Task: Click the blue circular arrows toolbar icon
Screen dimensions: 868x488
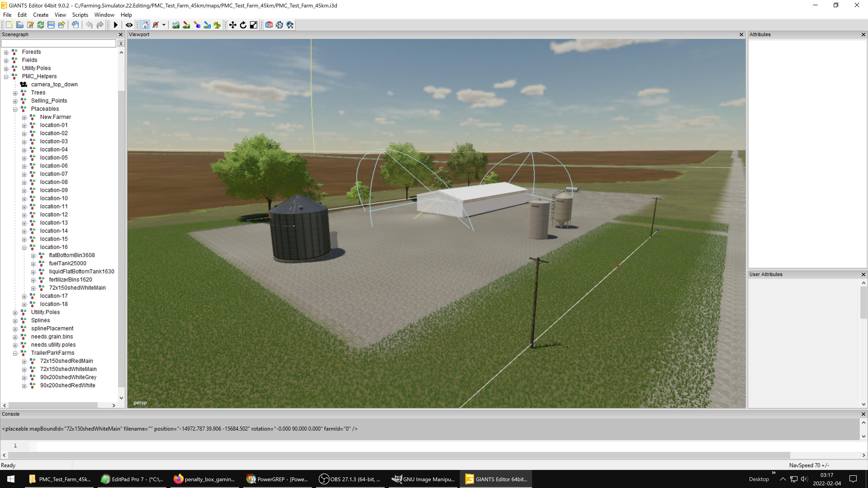Action: pyautogui.click(x=279, y=25)
